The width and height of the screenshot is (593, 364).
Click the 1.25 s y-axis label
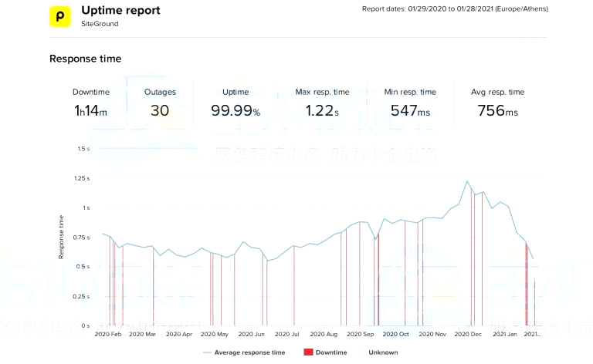click(x=81, y=178)
